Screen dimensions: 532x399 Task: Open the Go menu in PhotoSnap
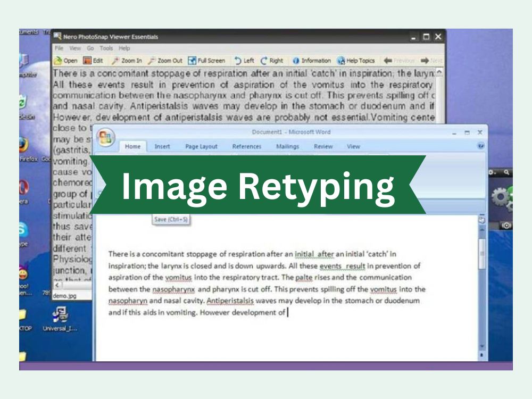coord(90,47)
